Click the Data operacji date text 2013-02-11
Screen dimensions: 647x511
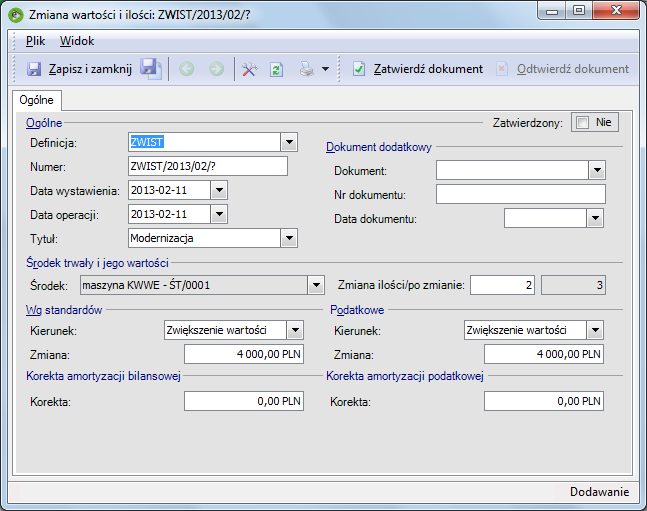click(x=159, y=214)
